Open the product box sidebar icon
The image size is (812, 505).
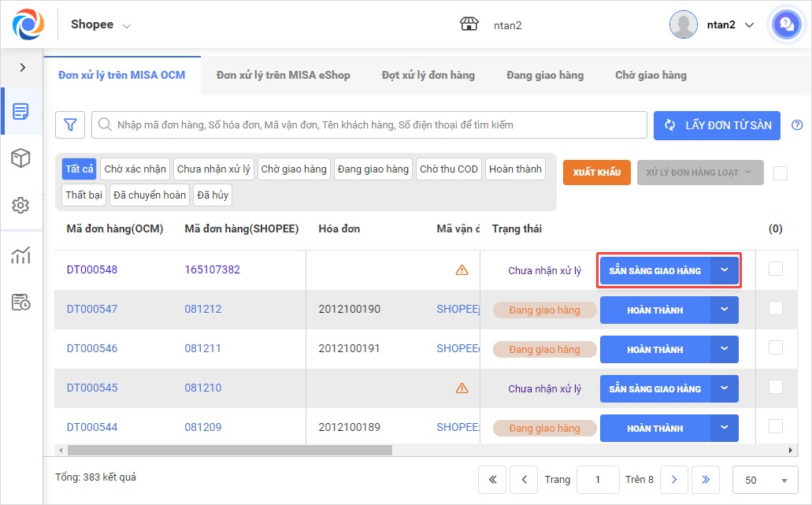click(x=21, y=158)
